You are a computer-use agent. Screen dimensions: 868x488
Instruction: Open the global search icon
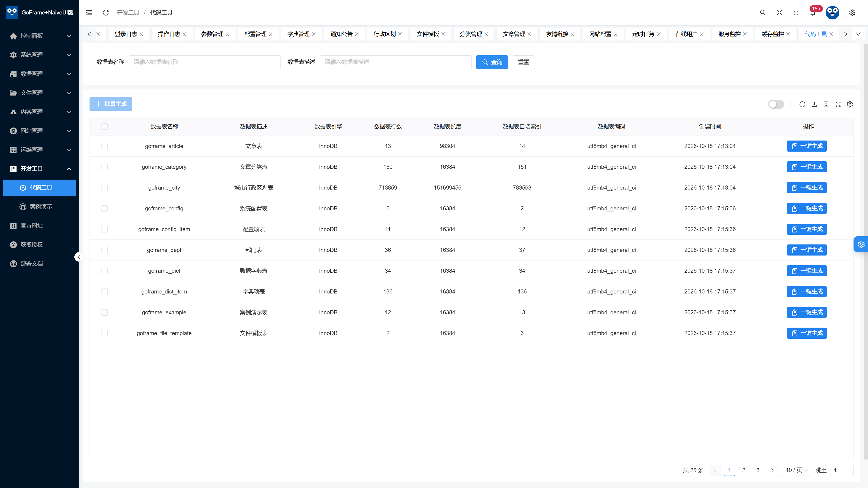tap(763, 12)
